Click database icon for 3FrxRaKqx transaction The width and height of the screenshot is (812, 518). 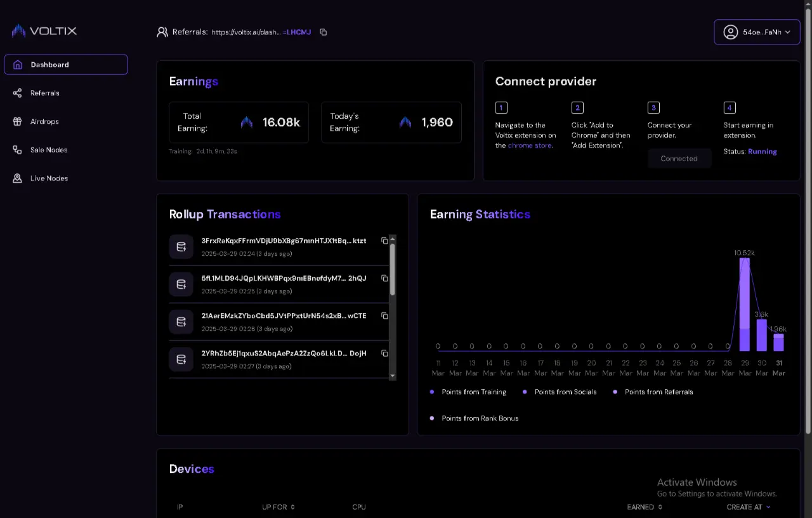[x=181, y=246]
